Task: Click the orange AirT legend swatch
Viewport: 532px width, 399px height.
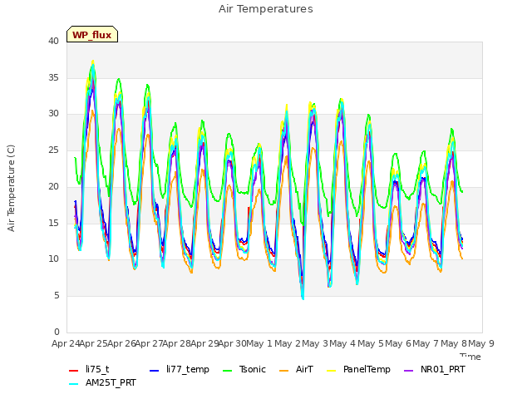Action: (x=284, y=371)
